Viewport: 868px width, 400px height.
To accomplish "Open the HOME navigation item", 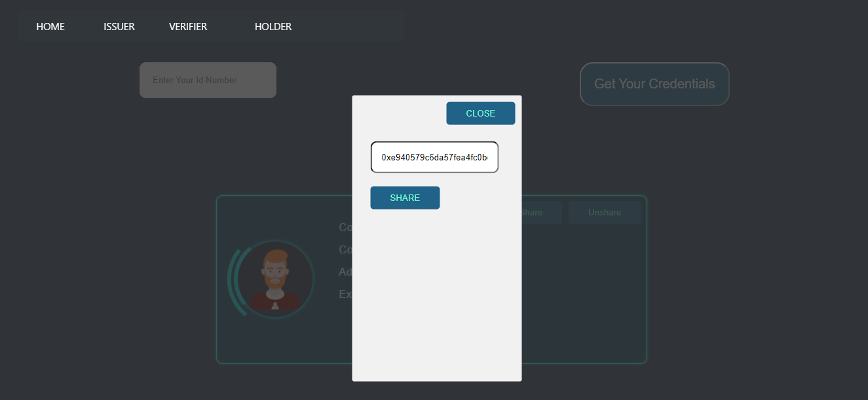I will pyautogui.click(x=50, y=27).
